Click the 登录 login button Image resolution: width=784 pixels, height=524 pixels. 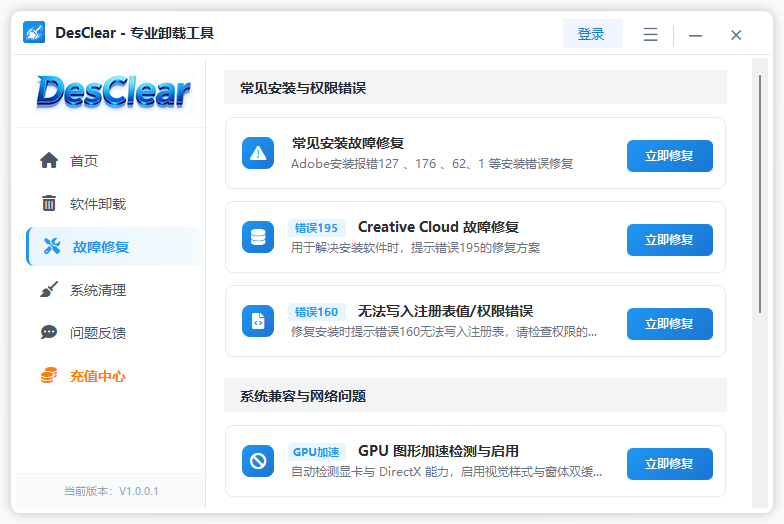[592, 34]
